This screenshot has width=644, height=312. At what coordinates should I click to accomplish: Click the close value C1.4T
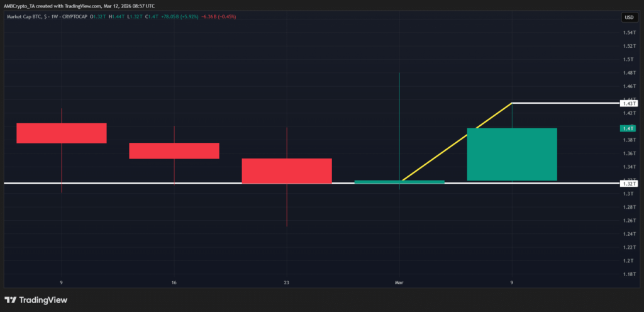point(152,17)
